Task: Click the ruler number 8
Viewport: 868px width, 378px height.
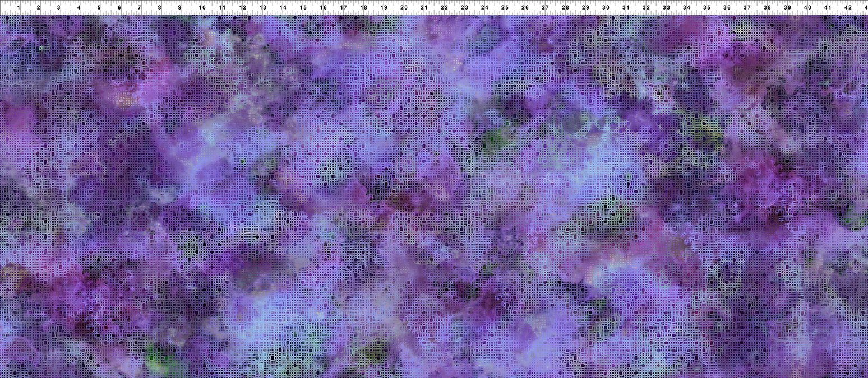Action: pyautogui.click(x=159, y=8)
